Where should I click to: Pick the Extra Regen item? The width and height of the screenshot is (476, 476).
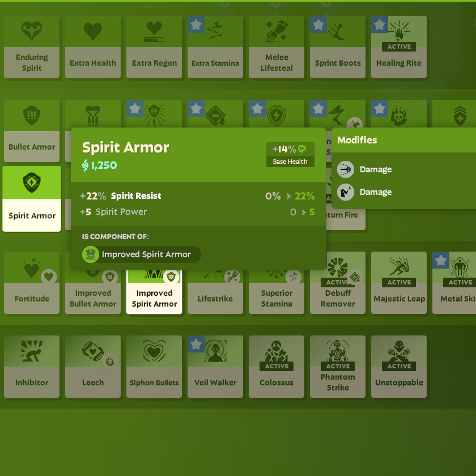click(x=154, y=46)
